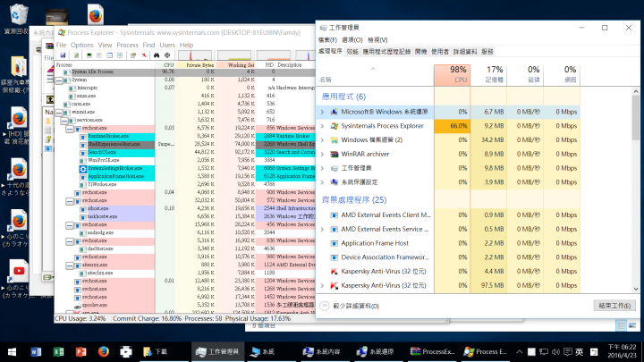Open the 檔案(F) menu in Task Manager
The height and width of the screenshot is (362, 644).
(327, 40)
